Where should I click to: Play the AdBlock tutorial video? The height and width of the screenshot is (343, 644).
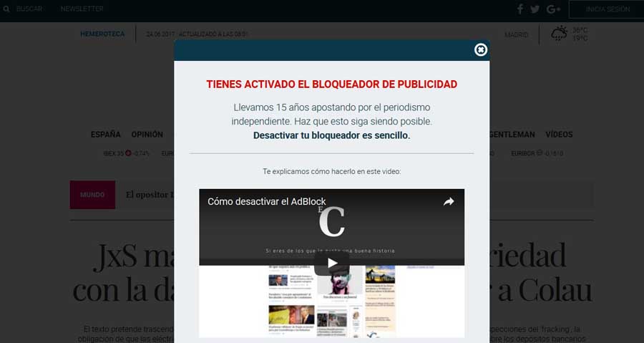[332, 263]
